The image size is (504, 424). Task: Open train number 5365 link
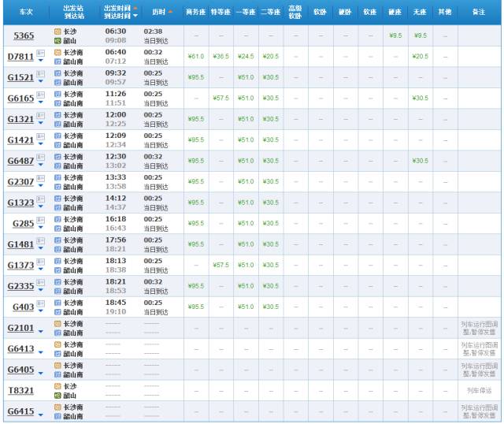[24, 35]
